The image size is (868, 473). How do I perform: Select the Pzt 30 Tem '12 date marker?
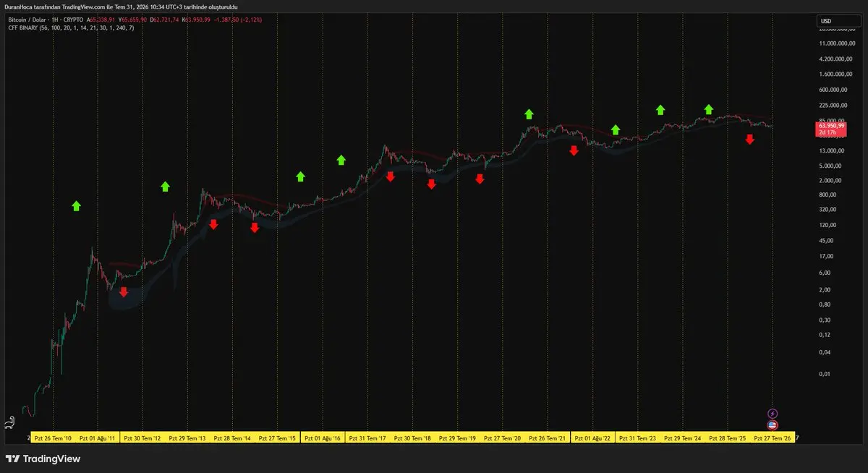click(142, 438)
